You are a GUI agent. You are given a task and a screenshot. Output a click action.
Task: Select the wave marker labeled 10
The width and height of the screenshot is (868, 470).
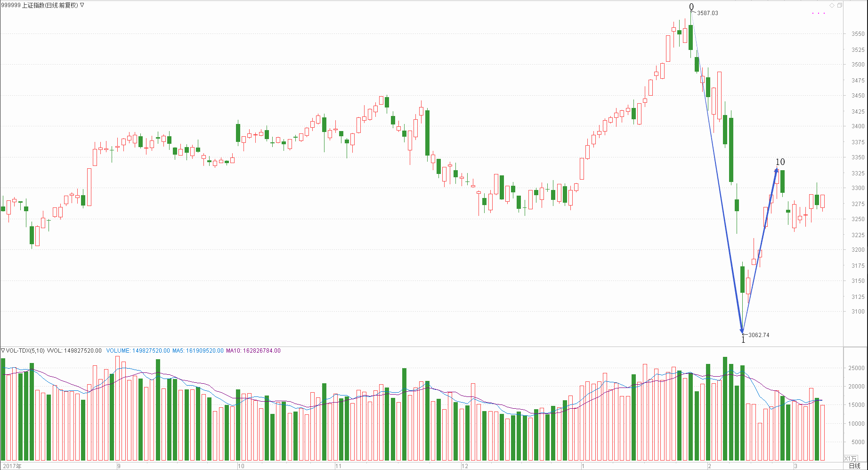[780, 162]
